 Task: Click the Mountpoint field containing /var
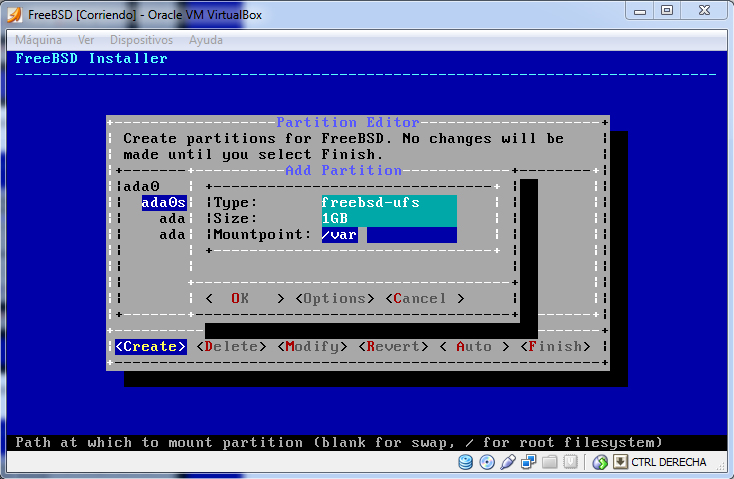pyautogui.click(x=389, y=235)
